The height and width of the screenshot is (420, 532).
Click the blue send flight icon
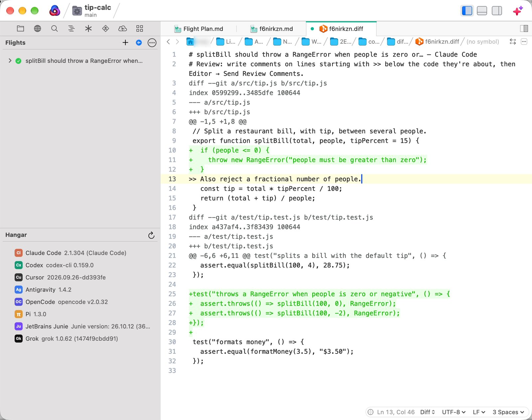[x=139, y=43]
